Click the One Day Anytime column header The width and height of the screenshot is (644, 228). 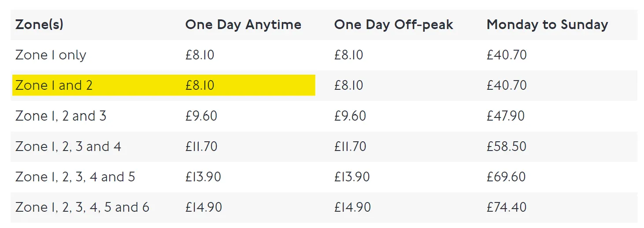coord(243,25)
